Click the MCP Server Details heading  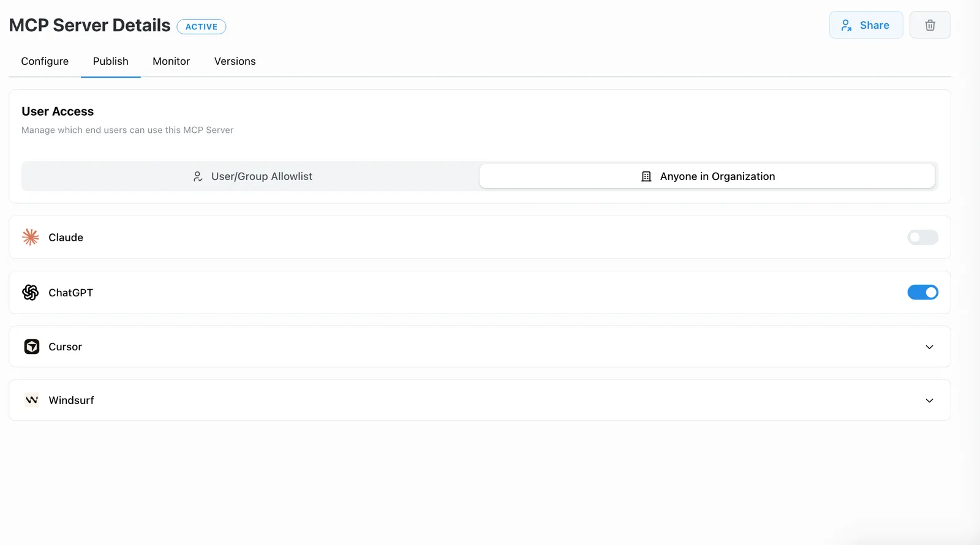[x=89, y=25]
